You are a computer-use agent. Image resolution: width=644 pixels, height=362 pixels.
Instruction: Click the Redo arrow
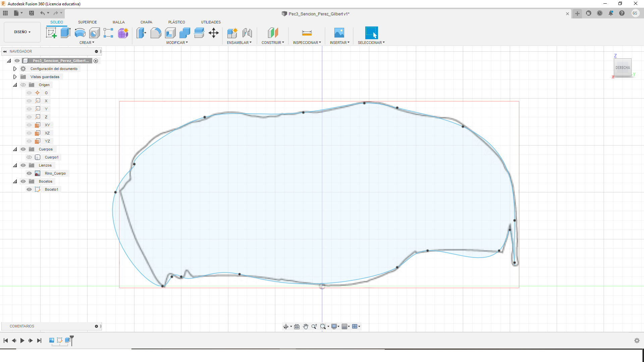pos(56,13)
